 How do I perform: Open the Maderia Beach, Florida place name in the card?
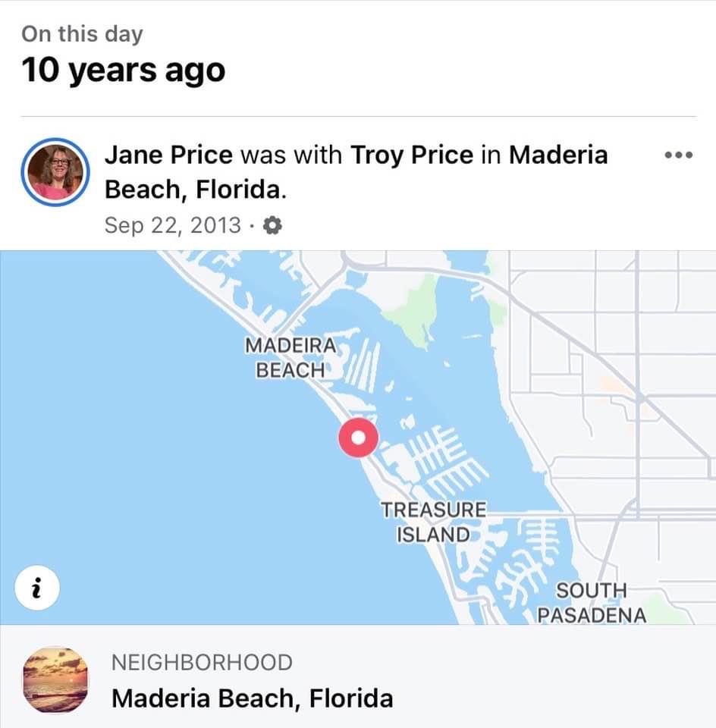pos(252,698)
